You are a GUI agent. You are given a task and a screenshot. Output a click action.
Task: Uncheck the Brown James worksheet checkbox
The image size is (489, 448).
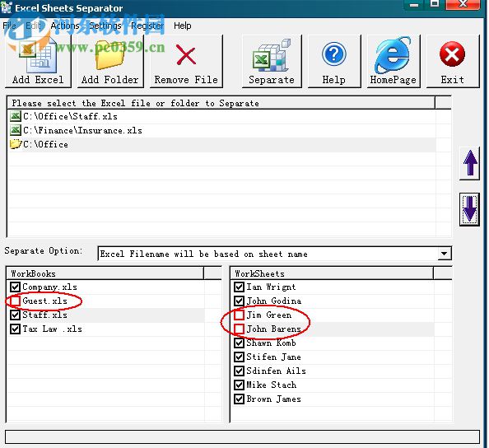tap(239, 399)
